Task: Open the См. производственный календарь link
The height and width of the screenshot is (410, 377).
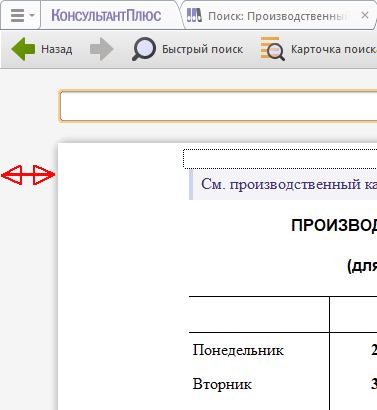Action: [289, 184]
